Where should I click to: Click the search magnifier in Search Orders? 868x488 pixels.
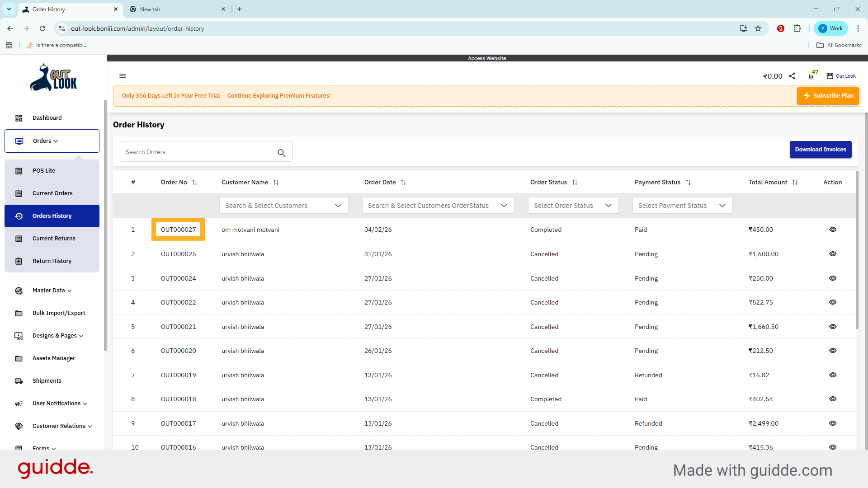[x=281, y=153]
